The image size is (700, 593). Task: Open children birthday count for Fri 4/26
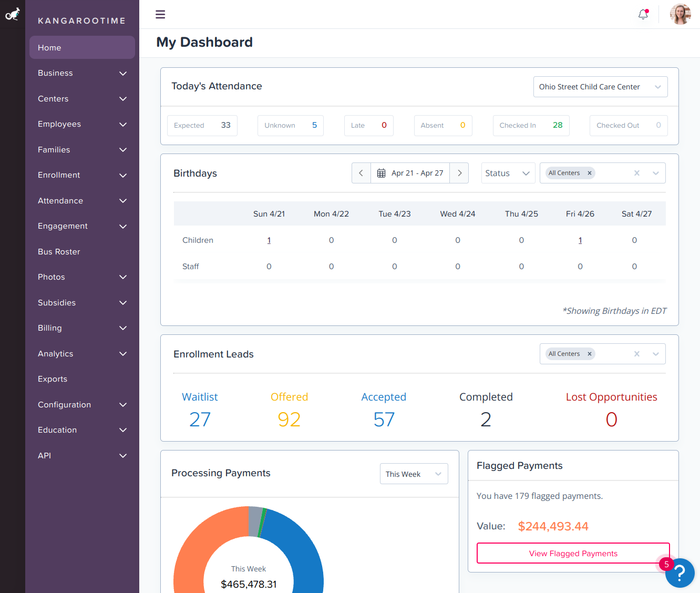pyautogui.click(x=580, y=240)
